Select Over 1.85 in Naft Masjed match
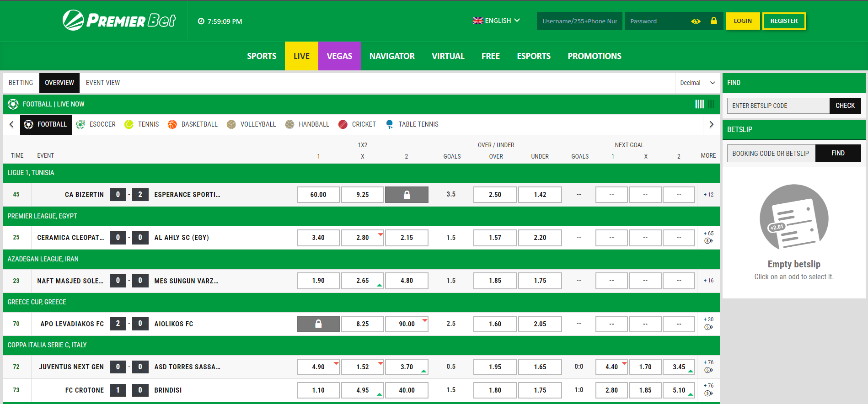The image size is (868, 404). click(x=495, y=281)
